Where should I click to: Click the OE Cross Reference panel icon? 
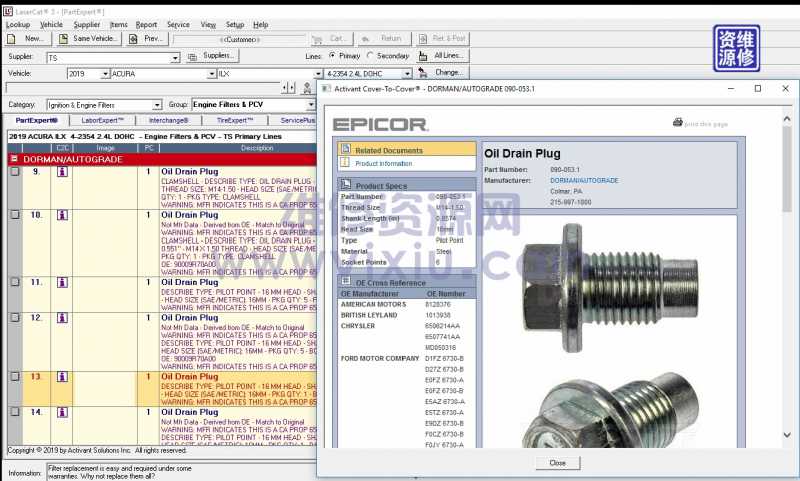point(346,282)
